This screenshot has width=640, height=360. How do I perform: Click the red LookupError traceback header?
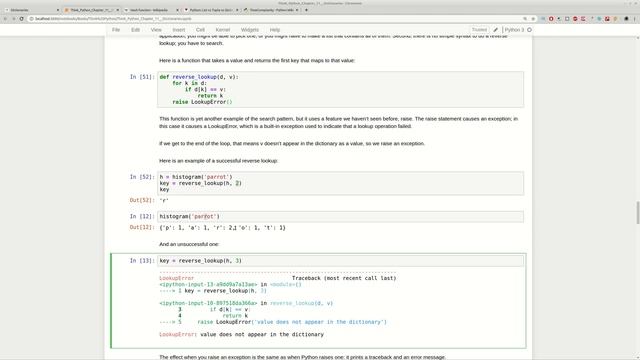point(177,278)
